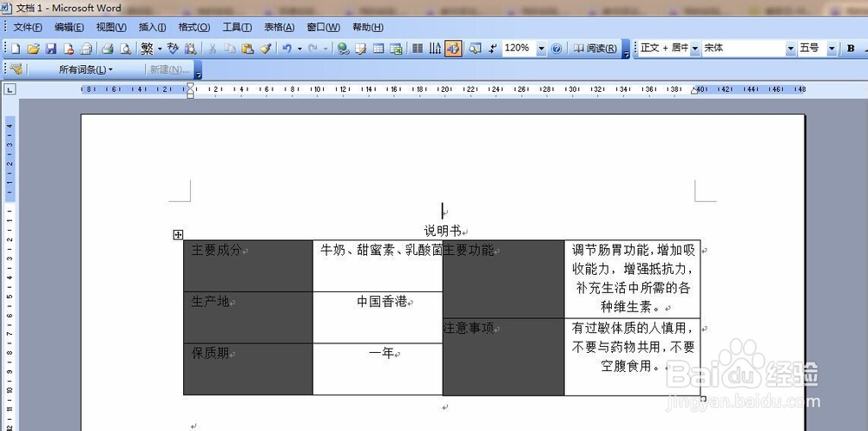868x431 pixels.
Task: Click the 主要成分 table cell
Action: click(248, 265)
